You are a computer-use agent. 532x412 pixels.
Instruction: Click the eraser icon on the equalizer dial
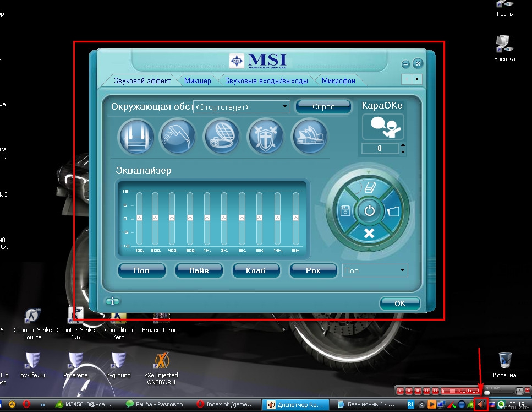pyautogui.click(x=369, y=187)
